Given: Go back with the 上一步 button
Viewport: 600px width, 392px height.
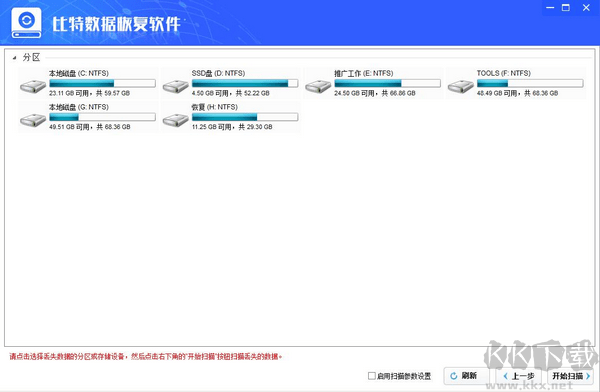Looking at the screenshot, I should pos(519,376).
